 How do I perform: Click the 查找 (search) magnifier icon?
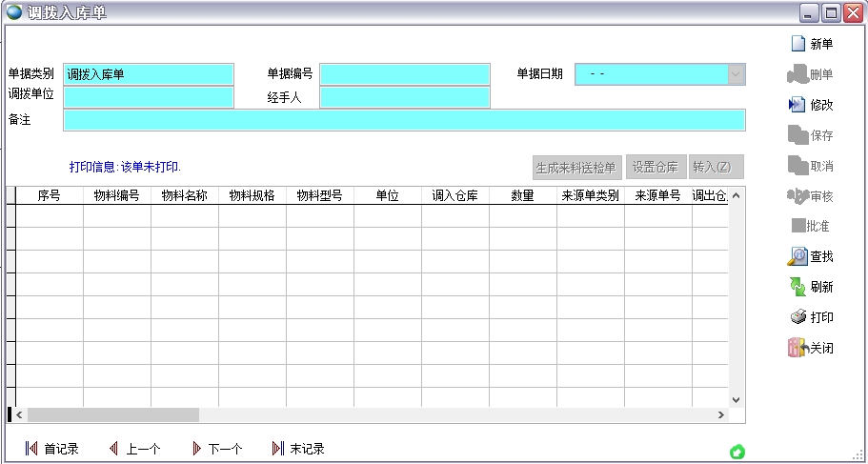797,256
